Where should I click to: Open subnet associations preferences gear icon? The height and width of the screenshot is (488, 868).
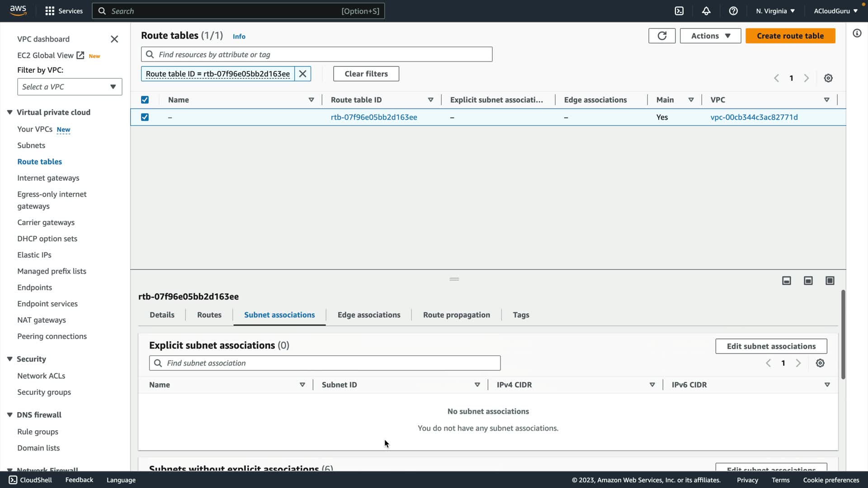820,363
